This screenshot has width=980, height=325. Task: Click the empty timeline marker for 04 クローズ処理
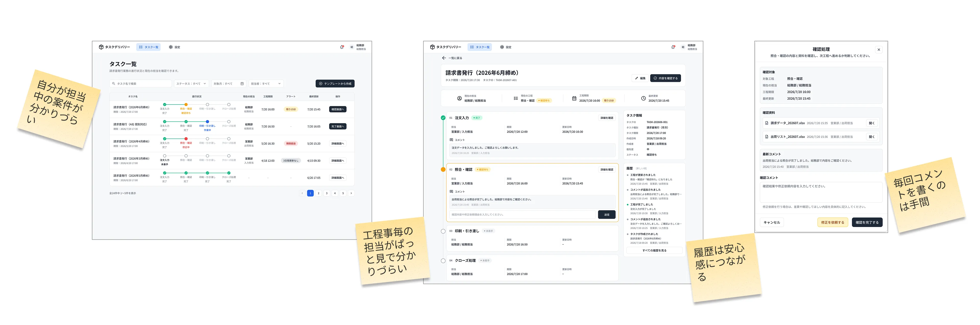click(443, 261)
